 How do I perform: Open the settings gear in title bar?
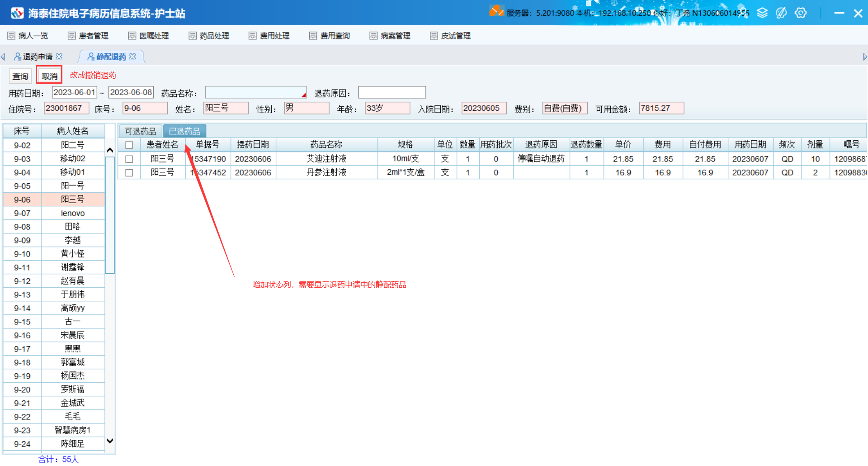[801, 13]
